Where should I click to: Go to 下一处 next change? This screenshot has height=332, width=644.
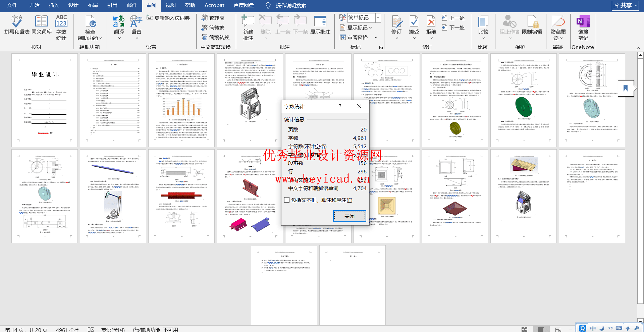click(x=453, y=27)
